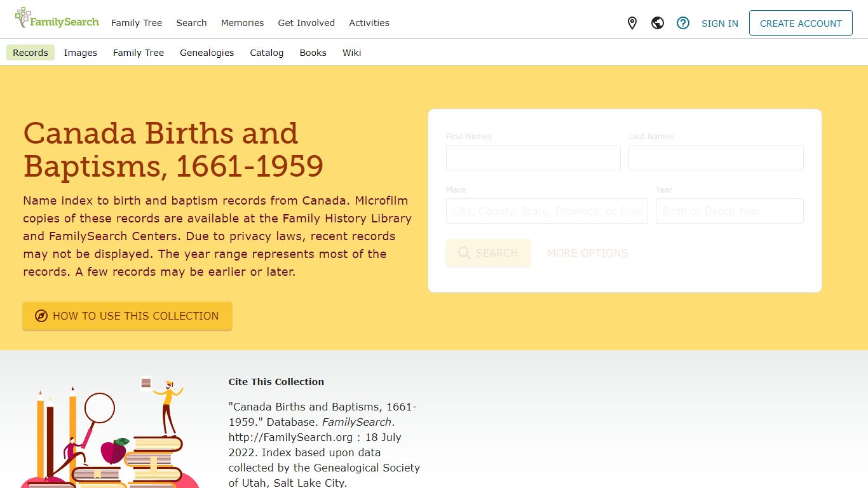Click the SEARCH button

(489, 253)
